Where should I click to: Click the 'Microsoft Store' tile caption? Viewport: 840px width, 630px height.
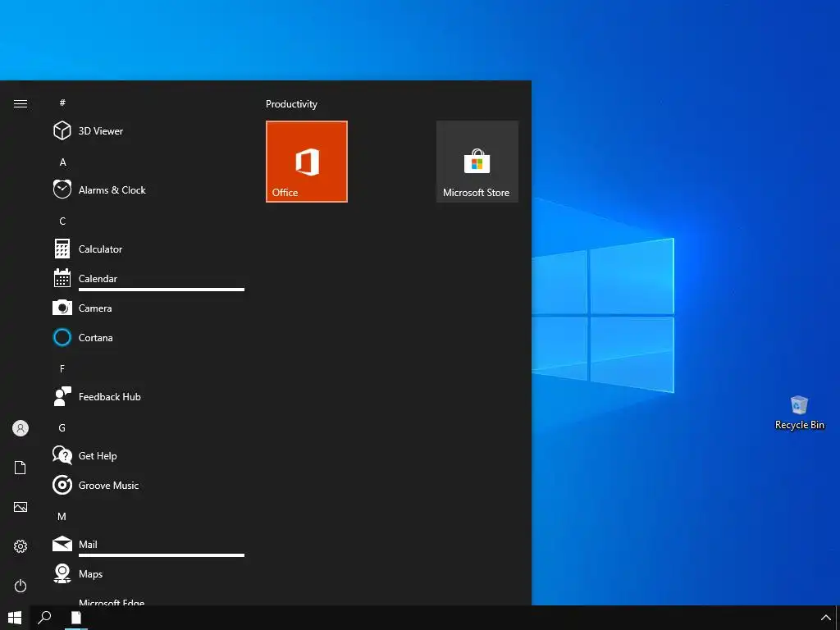pos(476,192)
